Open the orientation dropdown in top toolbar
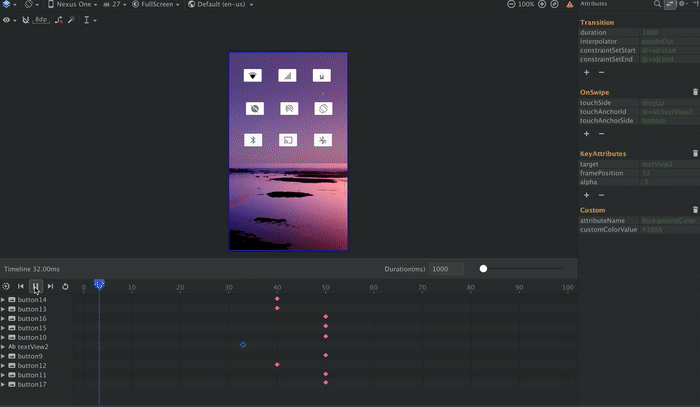The image size is (700, 407). tap(31, 4)
